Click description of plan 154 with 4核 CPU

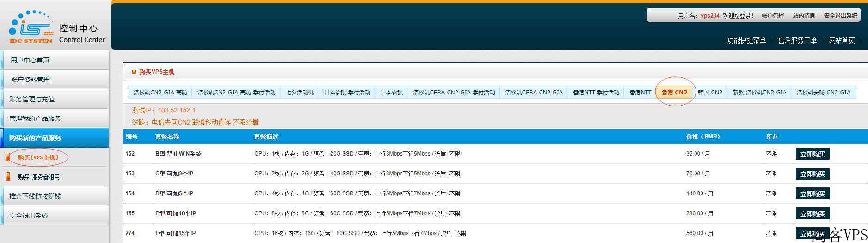tap(357, 193)
